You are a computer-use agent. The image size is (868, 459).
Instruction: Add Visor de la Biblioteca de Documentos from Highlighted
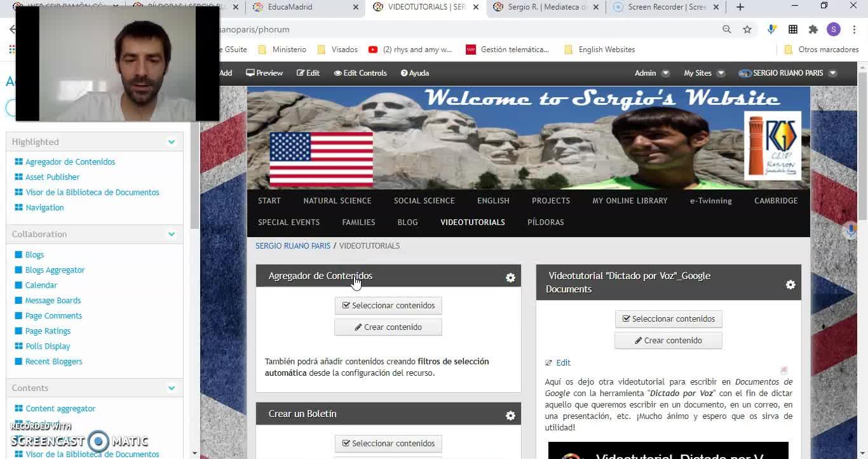point(92,192)
